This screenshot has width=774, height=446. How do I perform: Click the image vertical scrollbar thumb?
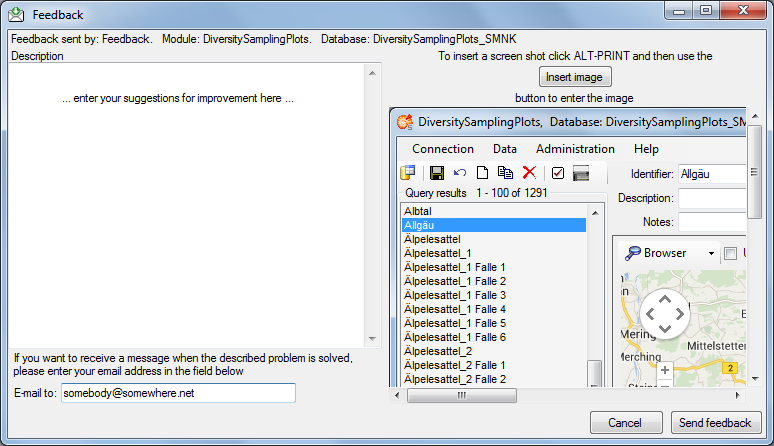755,172
